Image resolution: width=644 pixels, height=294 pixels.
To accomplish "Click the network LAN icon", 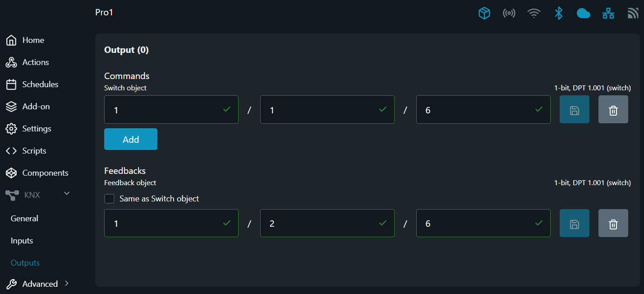I will pyautogui.click(x=608, y=14).
